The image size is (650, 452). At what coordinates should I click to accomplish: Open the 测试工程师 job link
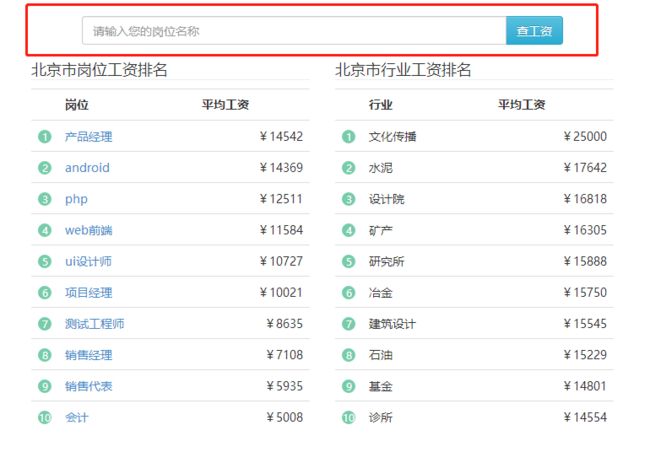pyautogui.click(x=94, y=324)
